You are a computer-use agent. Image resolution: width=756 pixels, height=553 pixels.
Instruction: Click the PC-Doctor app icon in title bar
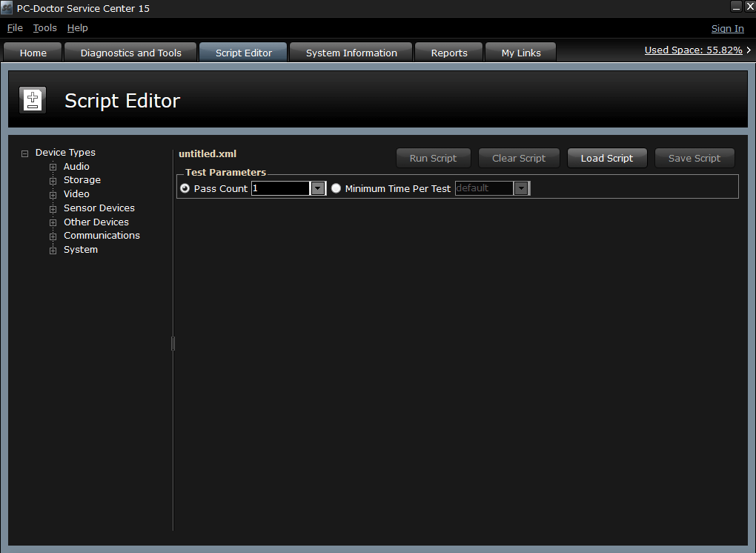(7, 8)
